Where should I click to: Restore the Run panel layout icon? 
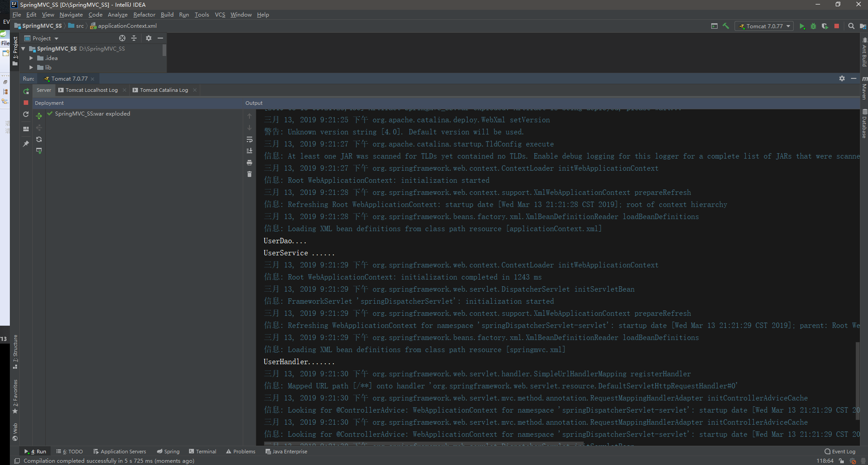(26, 129)
